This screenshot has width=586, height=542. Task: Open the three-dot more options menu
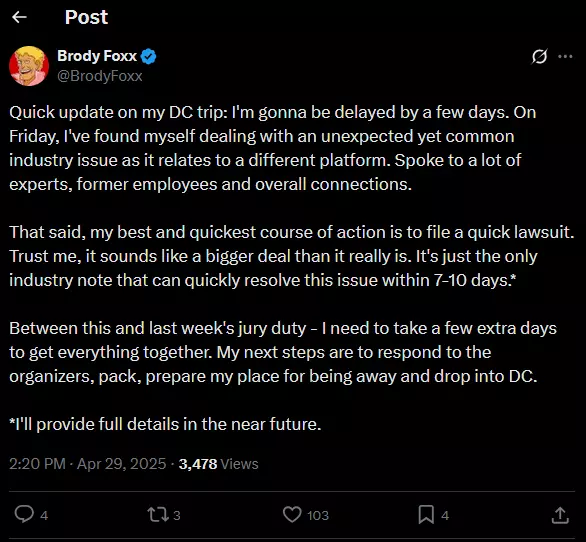click(565, 56)
